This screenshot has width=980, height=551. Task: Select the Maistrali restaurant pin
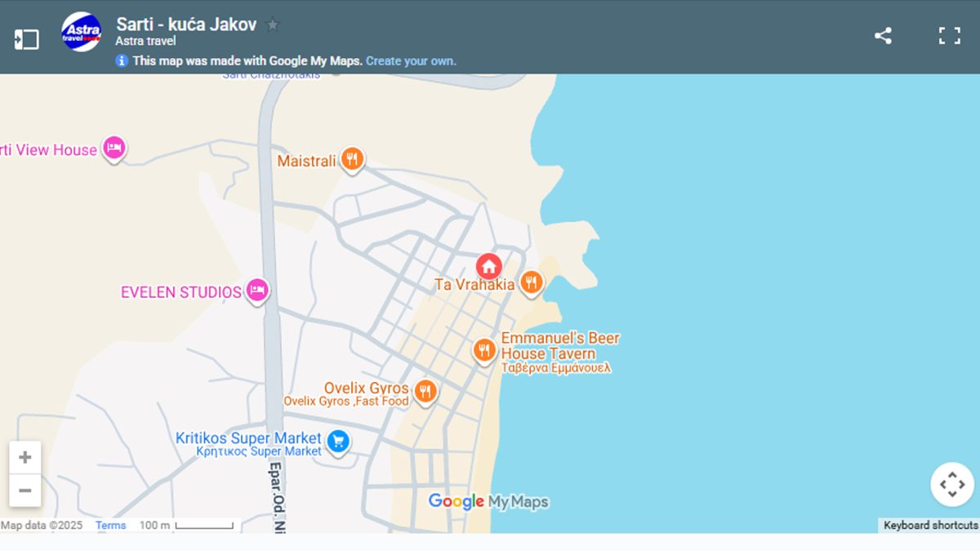pyautogui.click(x=352, y=159)
